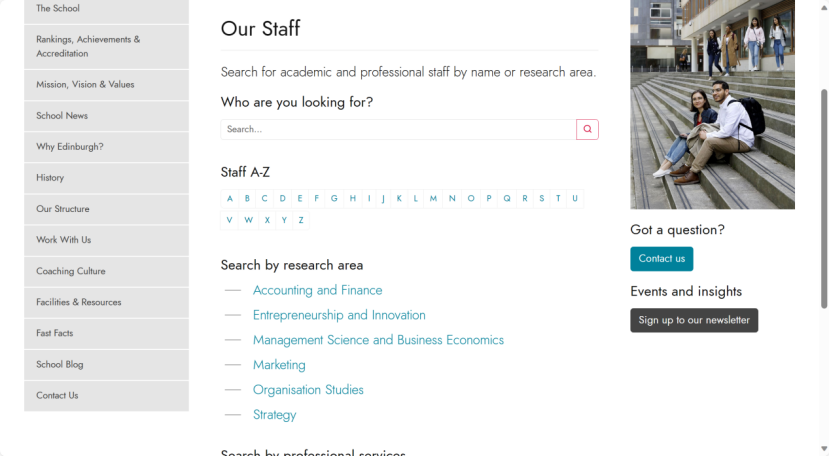Image resolution: width=830 pixels, height=457 pixels.
Task: Open Entrepreneurship and Innovation link
Action: [339, 315]
